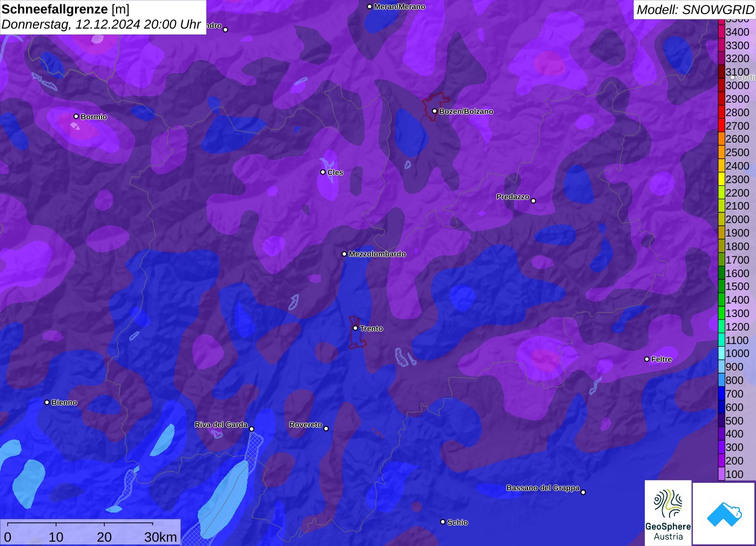Click the 1000 cyan legend swatch

(x=721, y=353)
